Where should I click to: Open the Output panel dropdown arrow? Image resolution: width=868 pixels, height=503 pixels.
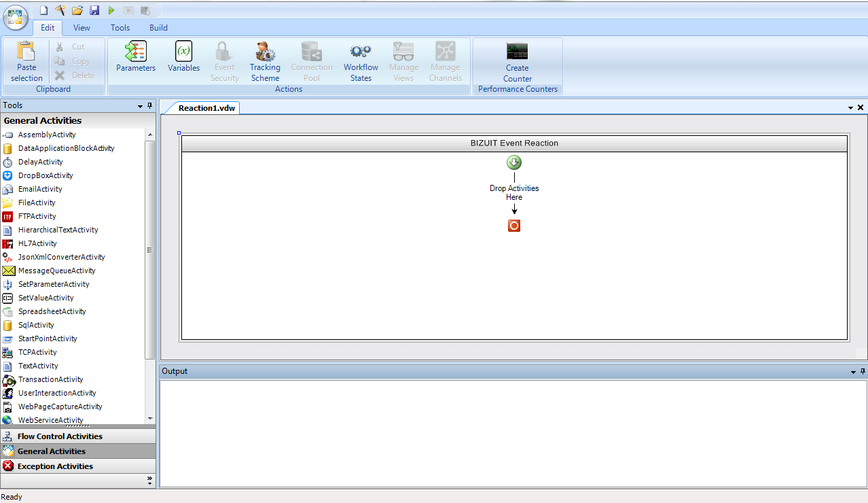click(x=854, y=372)
